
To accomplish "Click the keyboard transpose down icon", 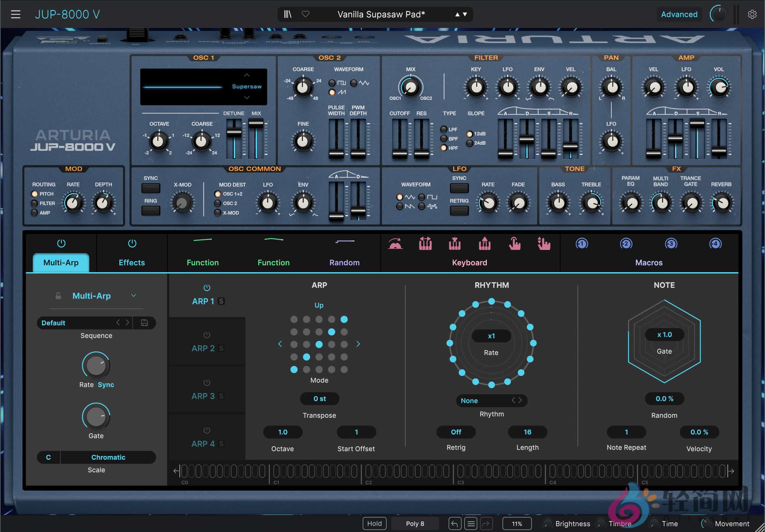I will (x=455, y=244).
